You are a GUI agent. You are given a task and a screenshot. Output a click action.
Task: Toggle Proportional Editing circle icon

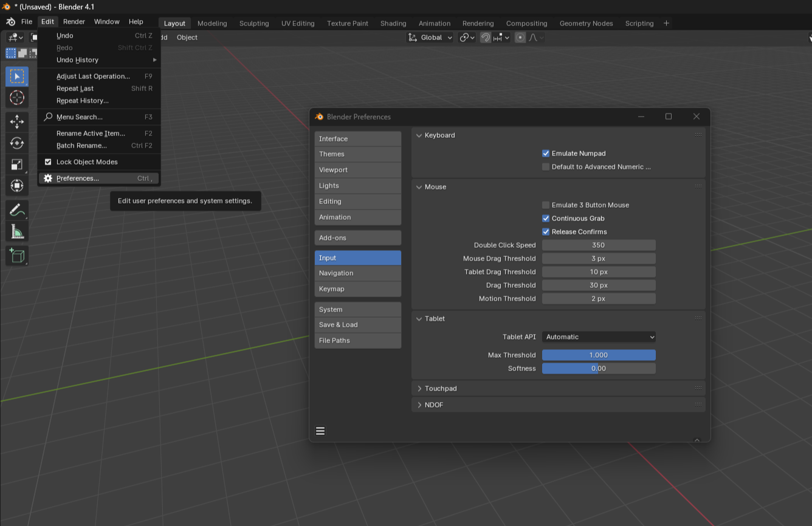click(520, 38)
